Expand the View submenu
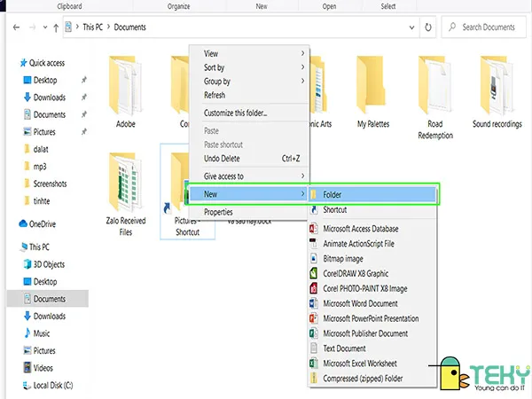 [x=211, y=54]
